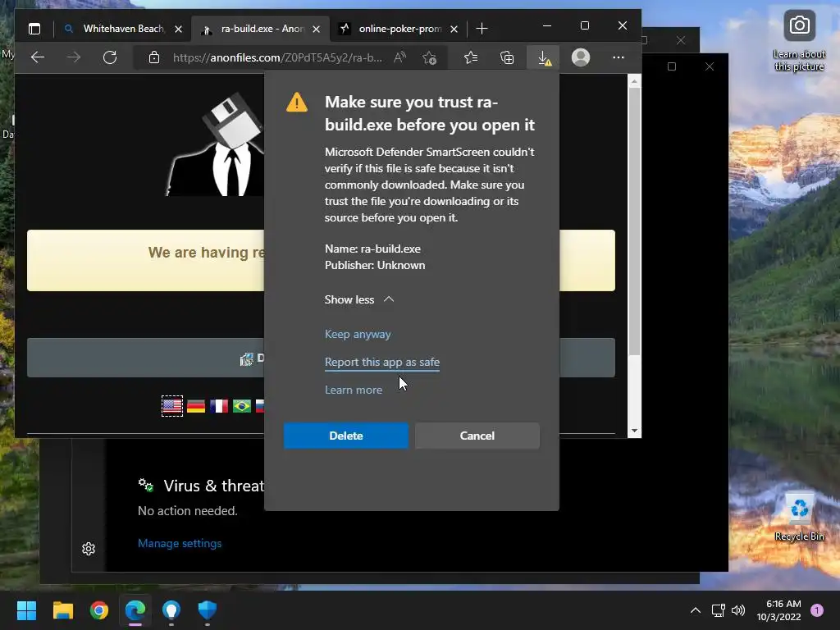View site information lock icon

(x=154, y=57)
